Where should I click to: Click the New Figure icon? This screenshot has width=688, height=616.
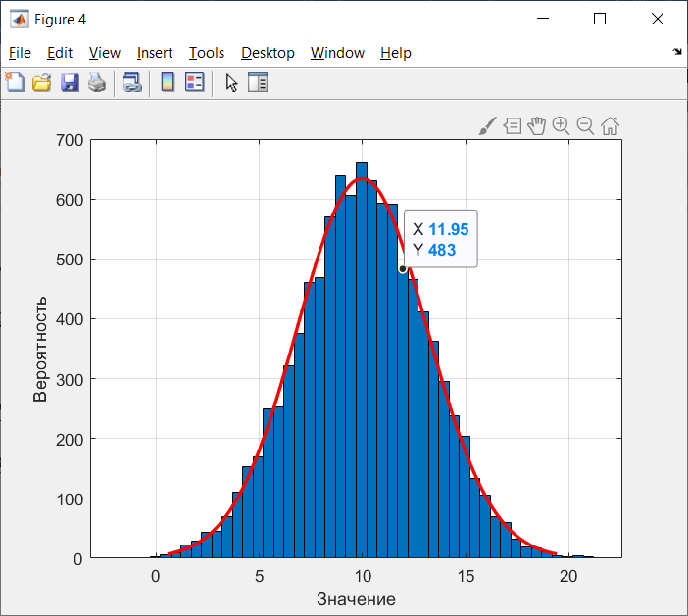(16, 82)
